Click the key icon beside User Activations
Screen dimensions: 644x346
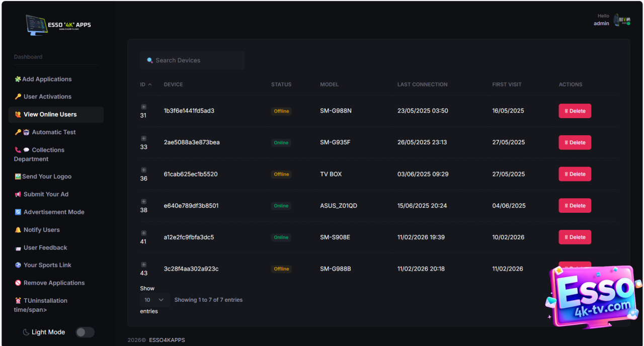(18, 97)
